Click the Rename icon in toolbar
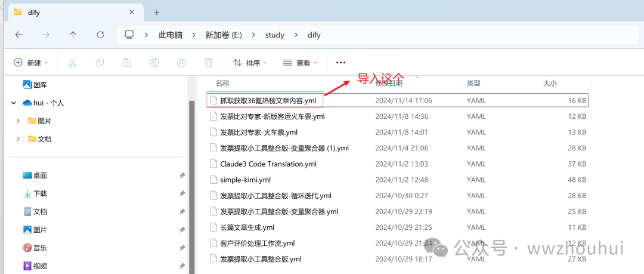Viewport: 644px width, 274px height. point(154,63)
